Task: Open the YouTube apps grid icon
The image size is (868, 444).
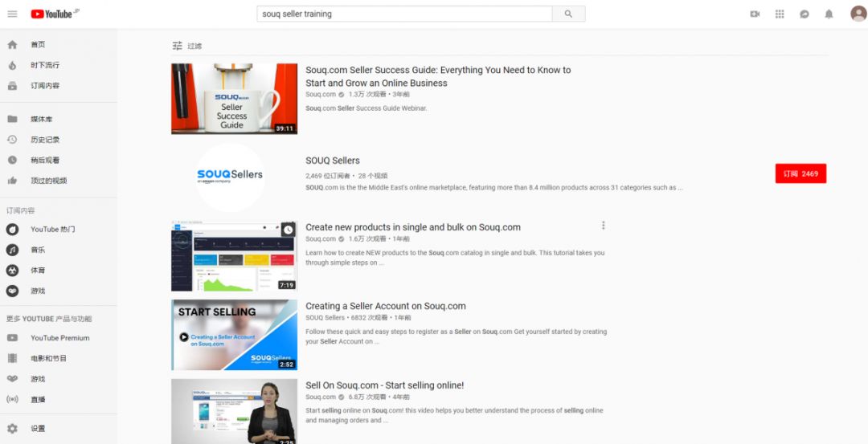Action: 780,14
